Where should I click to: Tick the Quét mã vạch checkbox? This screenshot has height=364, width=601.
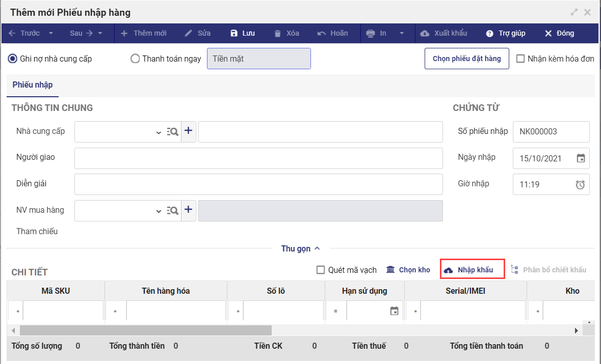321,270
